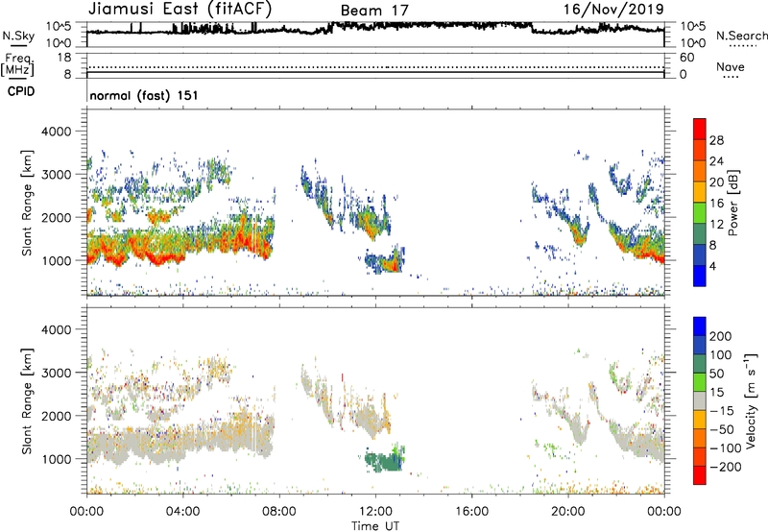Image resolution: width=768 pixels, height=532 pixels.
Task: Click the "3000" tick in the velocity panel
Action: pyautogui.click(x=57, y=373)
